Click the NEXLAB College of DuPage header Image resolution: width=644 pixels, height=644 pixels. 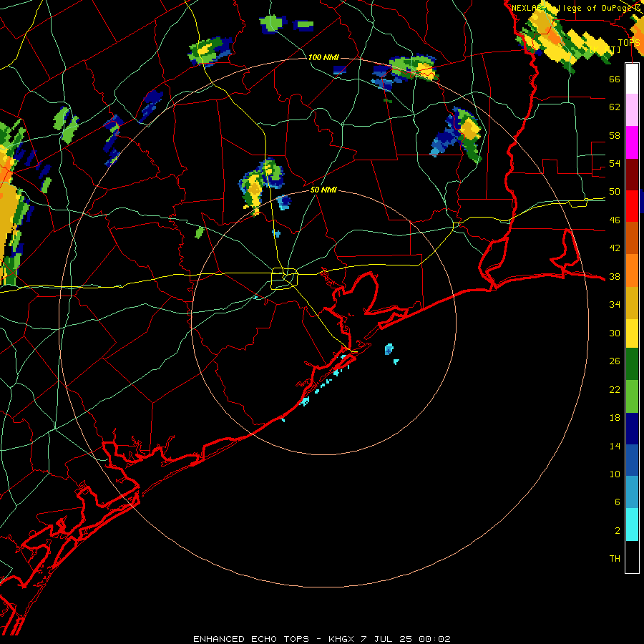[x=576, y=8]
